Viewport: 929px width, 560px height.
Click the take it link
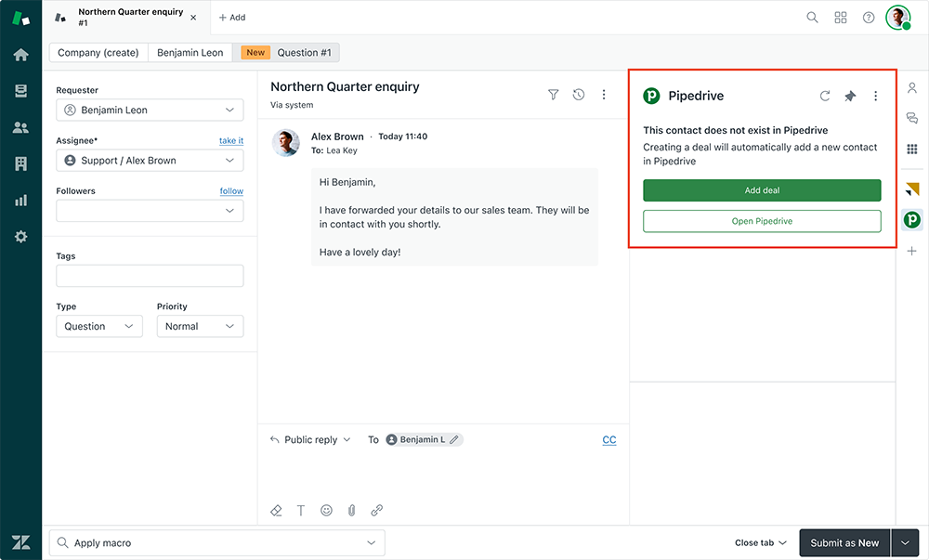tap(231, 141)
